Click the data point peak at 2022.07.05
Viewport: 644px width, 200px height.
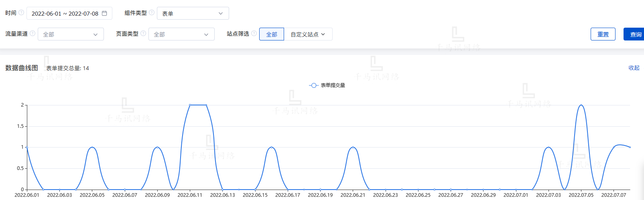[x=581, y=105]
